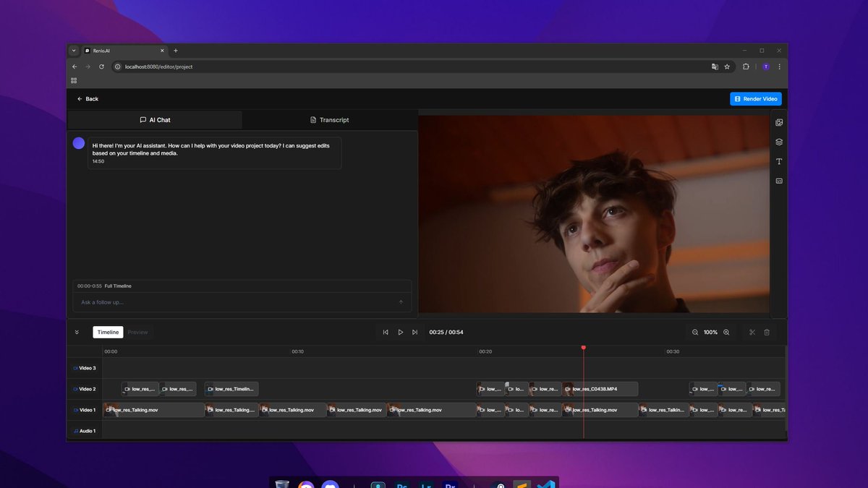This screenshot has height=488, width=868.
Task: Click the Video 3 track label
Action: coord(85,368)
